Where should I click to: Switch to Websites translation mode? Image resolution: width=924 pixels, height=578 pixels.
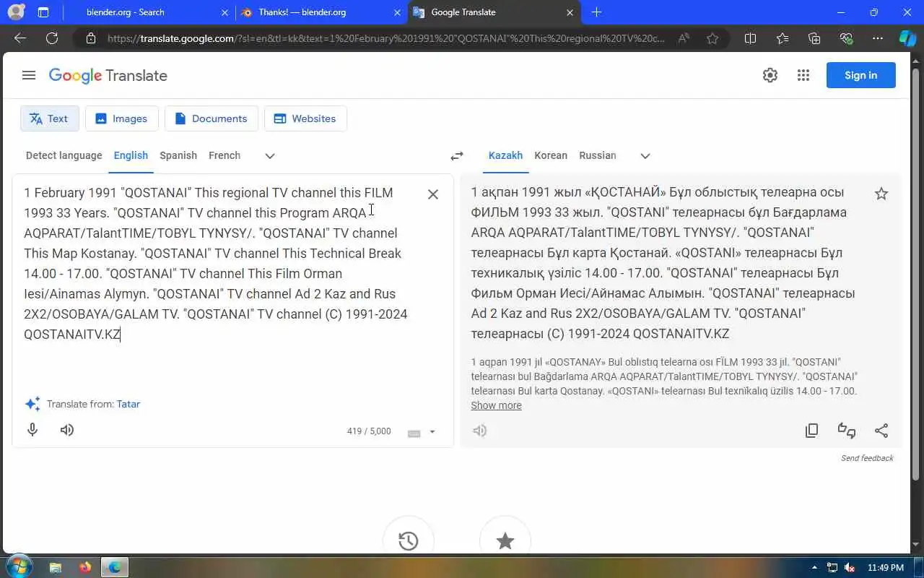[x=305, y=118]
